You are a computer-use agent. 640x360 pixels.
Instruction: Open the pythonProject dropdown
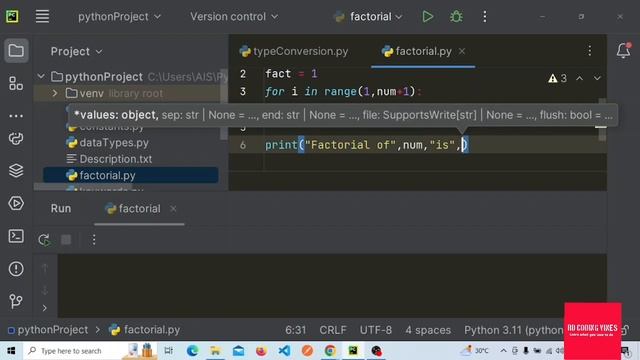click(119, 17)
